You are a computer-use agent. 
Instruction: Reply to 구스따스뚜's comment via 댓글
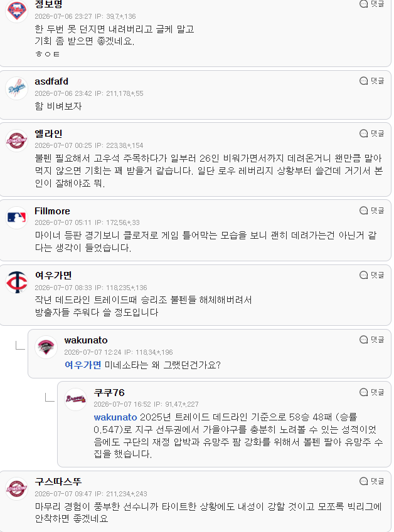(x=372, y=481)
